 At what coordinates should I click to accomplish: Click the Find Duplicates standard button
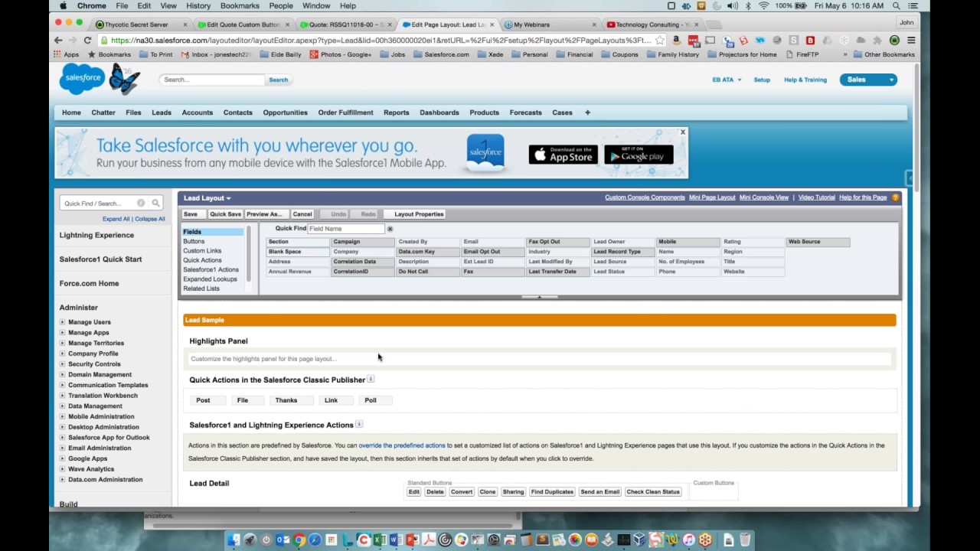tap(552, 492)
